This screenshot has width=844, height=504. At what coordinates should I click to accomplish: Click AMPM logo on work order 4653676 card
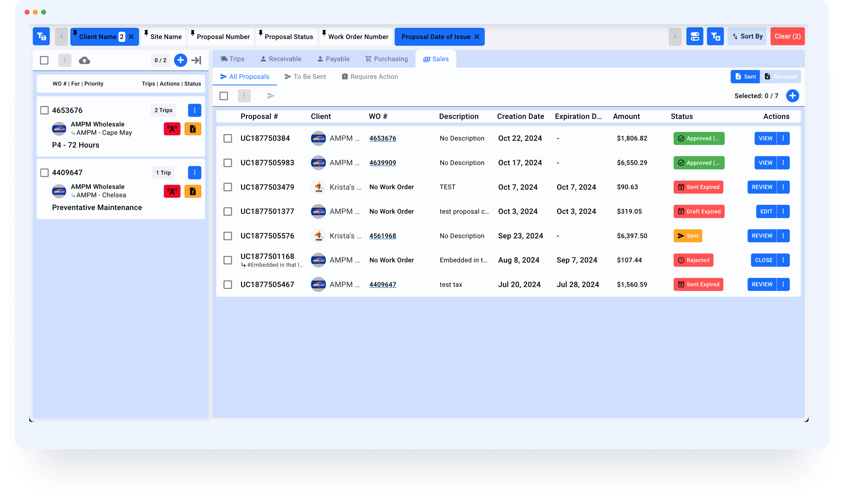(x=59, y=129)
